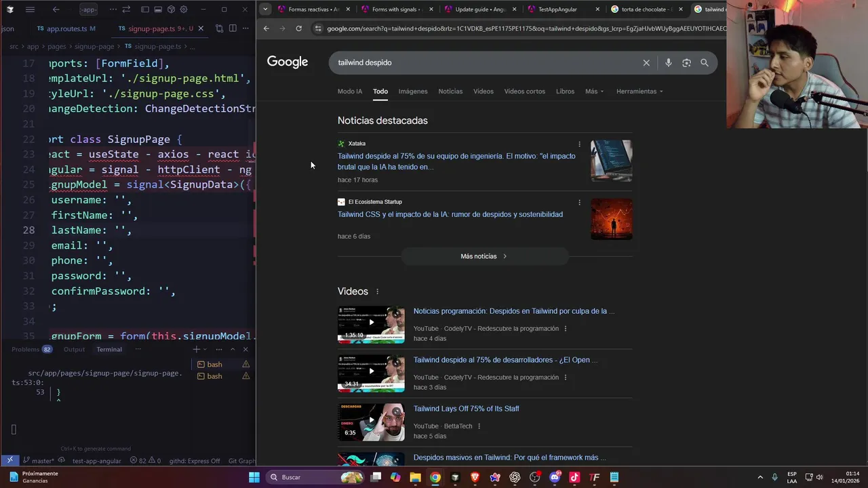Switch to the Imágenes results tab
Image resolution: width=868 pixels, height=488 pixels.
pyautogui.click(x=413, y=91)
